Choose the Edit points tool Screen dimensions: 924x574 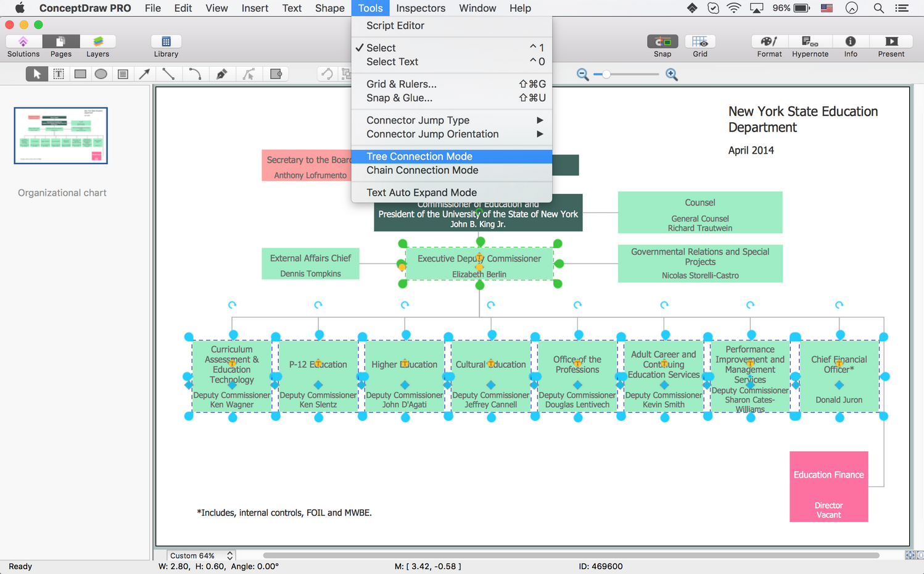click(249, 74)
